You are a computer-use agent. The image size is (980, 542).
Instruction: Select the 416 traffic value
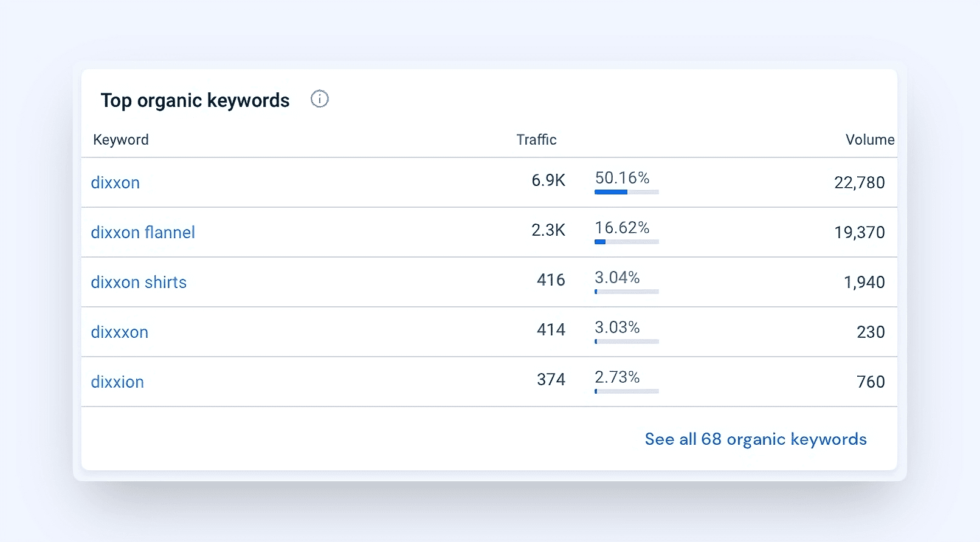(551, 280)
